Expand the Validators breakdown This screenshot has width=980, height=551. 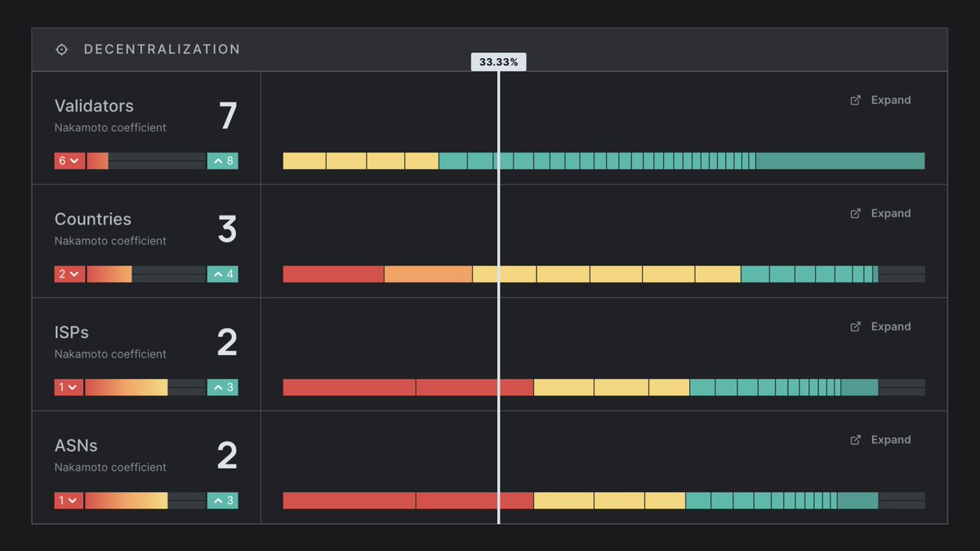pos(880,100)
